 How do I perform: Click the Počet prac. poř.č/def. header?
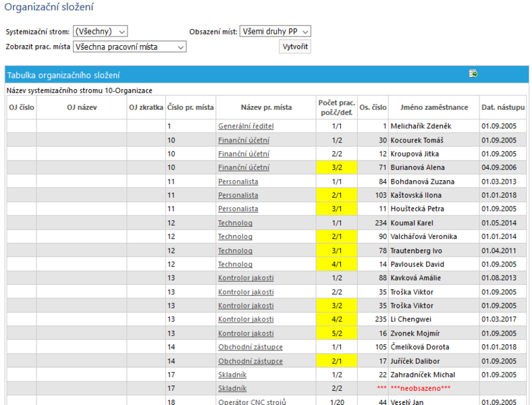coord(337,107)
